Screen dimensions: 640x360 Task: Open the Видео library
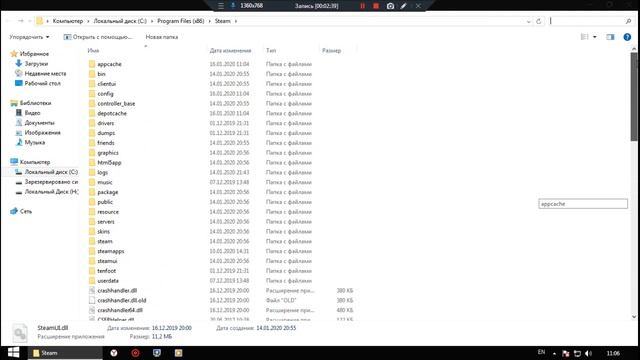32,113
